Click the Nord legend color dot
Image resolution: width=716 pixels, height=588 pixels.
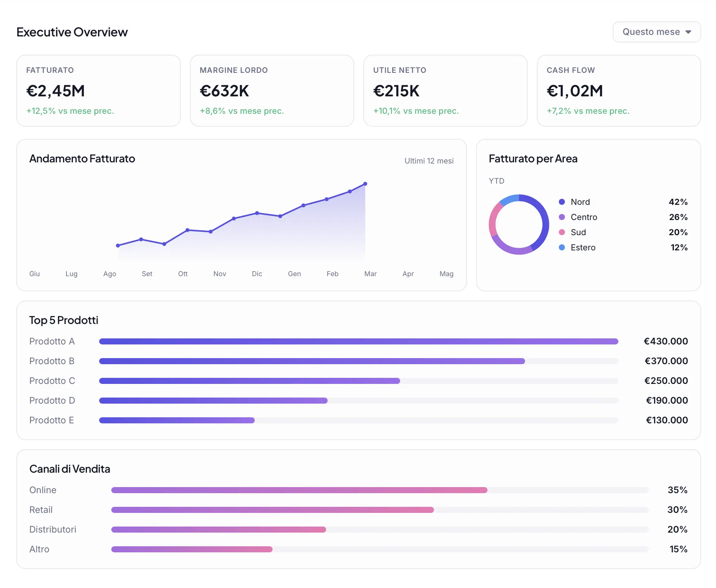pyautogui.click(x=562, y=202)
